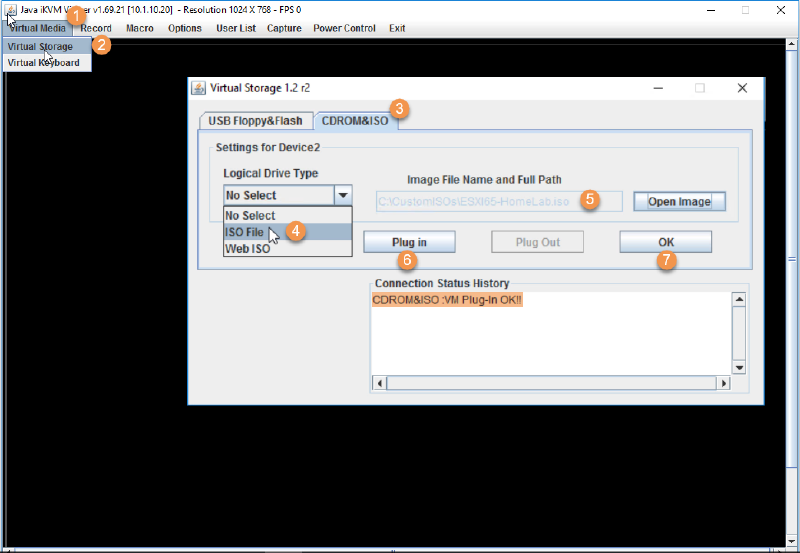
Task: Click the status history scroll up arrow
Action: click(x=739, y=299)
